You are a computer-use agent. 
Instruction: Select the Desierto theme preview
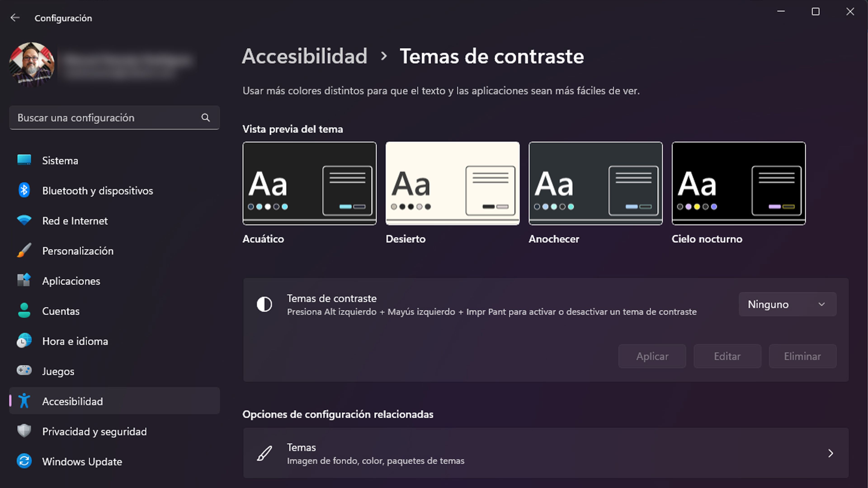click(452, 183)
